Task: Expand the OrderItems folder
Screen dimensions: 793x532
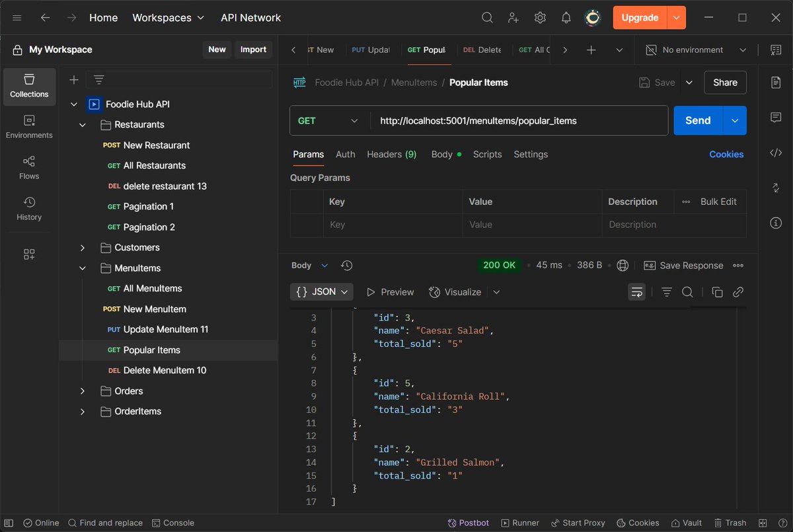Action: pyautogui.click(x=83, y=412)
